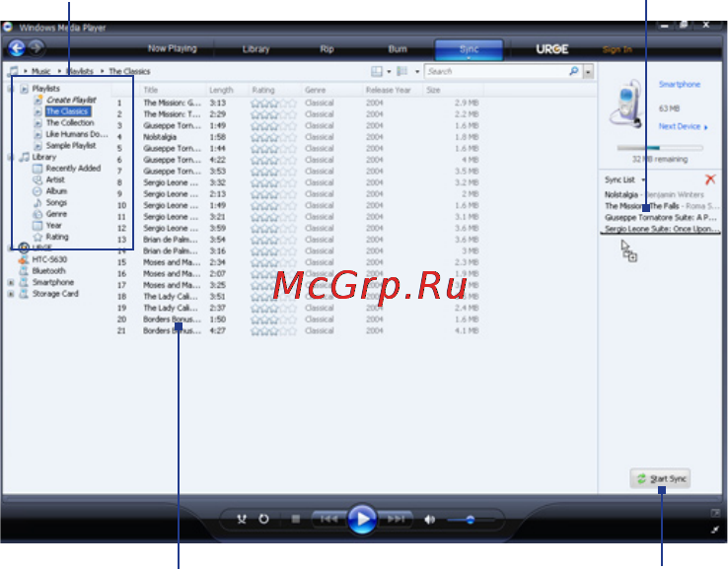Click the Start Sync button
The width and height of the screenshot is (728, 569).
[660, 478]
